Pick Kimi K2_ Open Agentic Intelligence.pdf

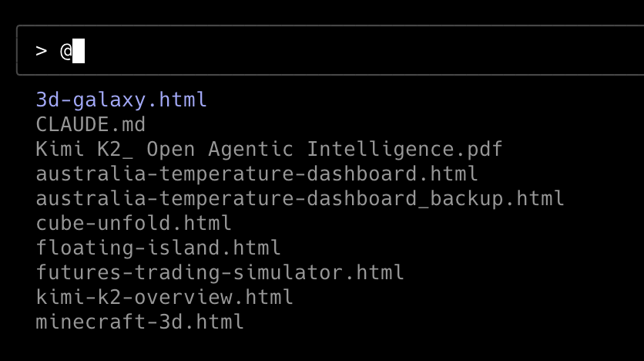click(269, 149)
